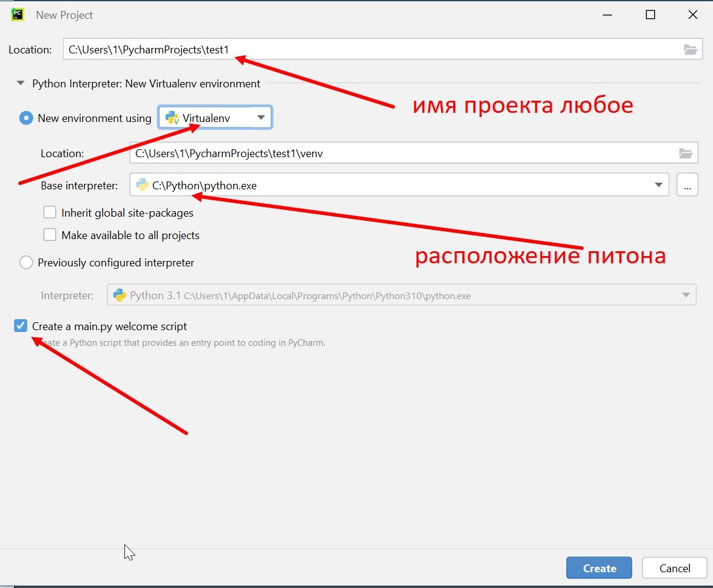This screenshot has width=713, height=588.
Task: Close the New Project dialog
Action: pyautogui.click(x=692, y=15)
